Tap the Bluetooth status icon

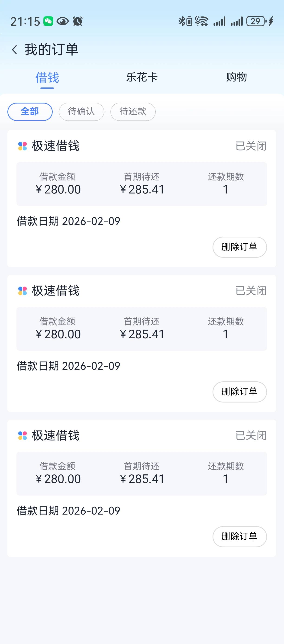click(182, 21)
